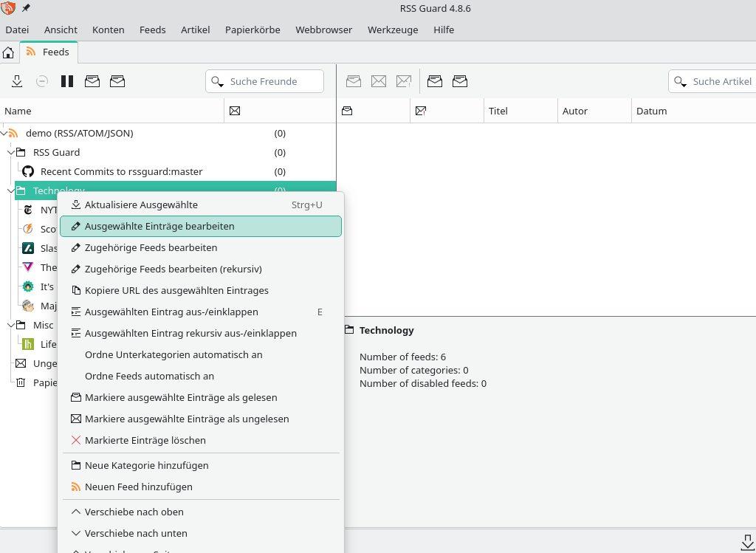Click the Lifehacker feed icon under Misc
The height and width of the screenshot is (553, 756).
click(x=28, y=344)
